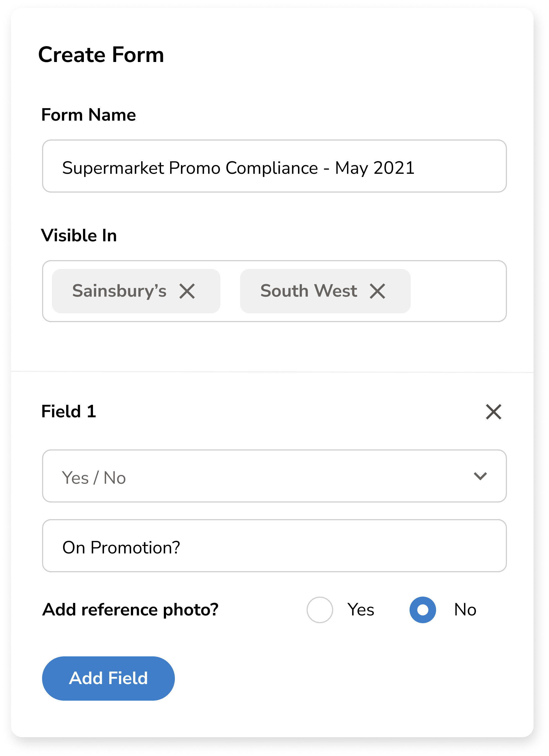Select the Yes radio for reference photo
549x756 pixels.
click(320, 610)
